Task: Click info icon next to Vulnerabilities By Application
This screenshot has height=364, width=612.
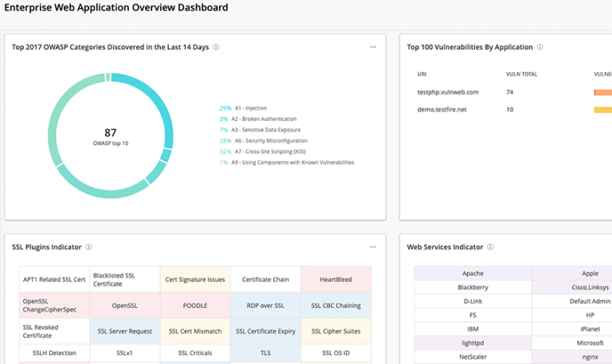Action: pyautogui.click(x=540, y=47)
